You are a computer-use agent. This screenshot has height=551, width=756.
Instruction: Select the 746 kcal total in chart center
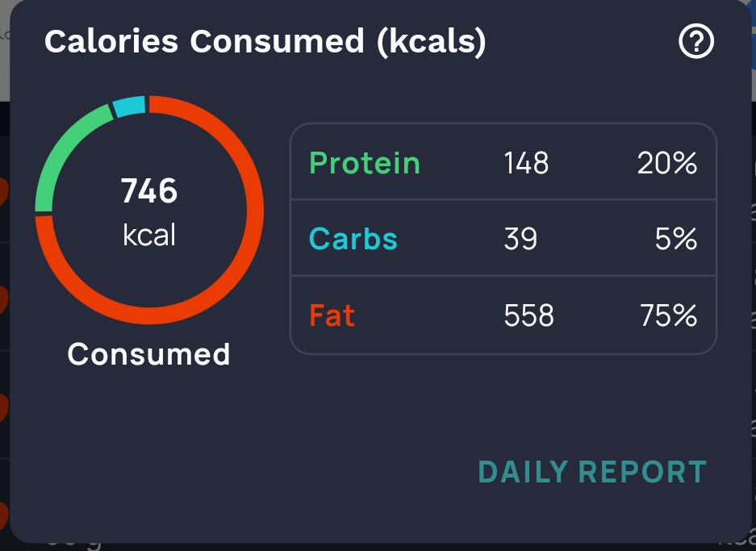(149, 192)
